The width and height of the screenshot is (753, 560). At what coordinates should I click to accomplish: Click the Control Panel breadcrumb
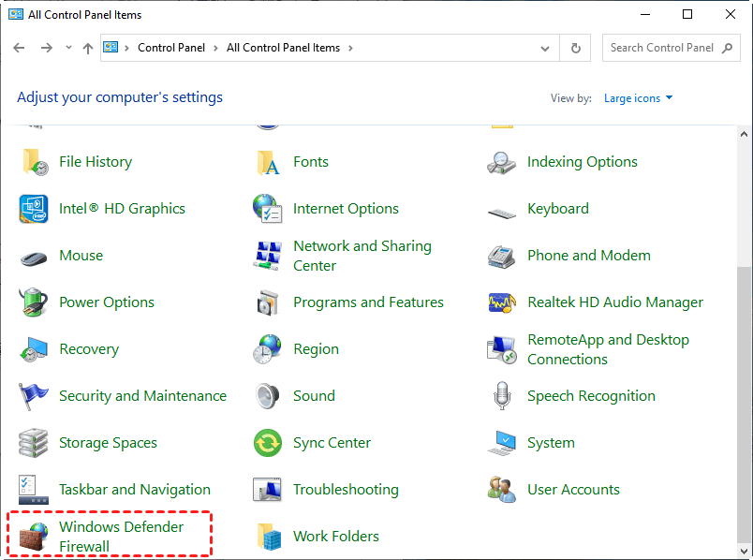(x=172, y=48)
